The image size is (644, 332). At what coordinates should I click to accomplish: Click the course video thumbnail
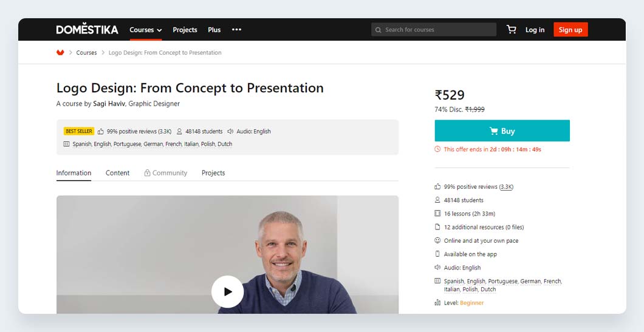(x=227, y=254)
